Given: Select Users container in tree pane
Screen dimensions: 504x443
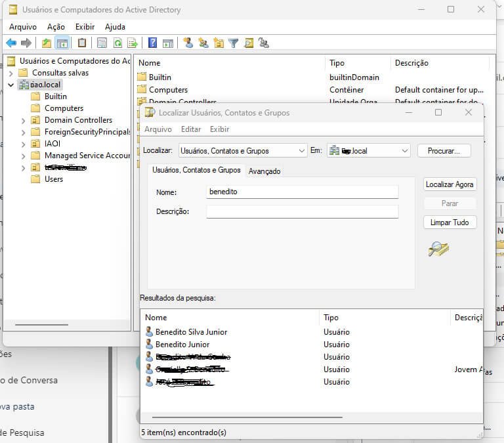Looking at the screenshot, I should click(54, 179).
